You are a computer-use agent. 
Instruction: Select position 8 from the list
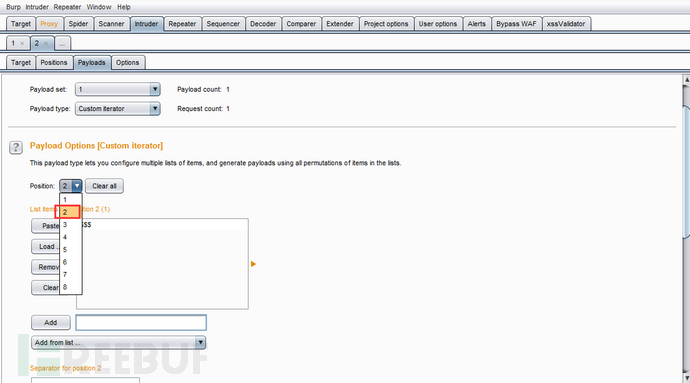click(70, 287)
